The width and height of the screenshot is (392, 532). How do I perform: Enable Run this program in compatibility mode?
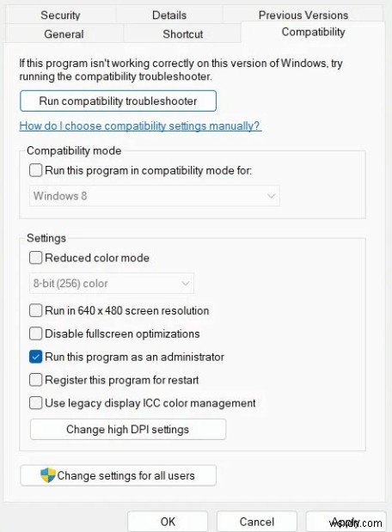pos(35,170)
